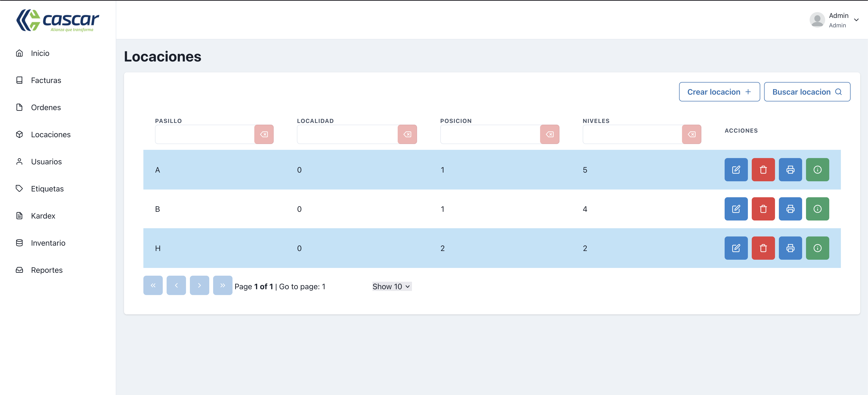The image size is (868, 395).
Task: Navigate to the Kardex section
Action: coord(43,216)
